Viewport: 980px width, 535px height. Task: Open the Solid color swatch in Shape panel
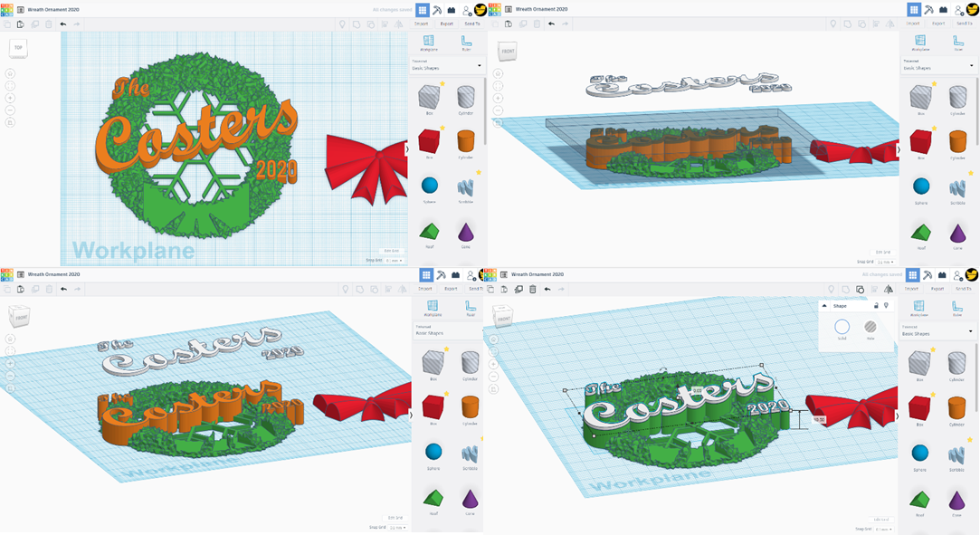(x=842, y=329)
